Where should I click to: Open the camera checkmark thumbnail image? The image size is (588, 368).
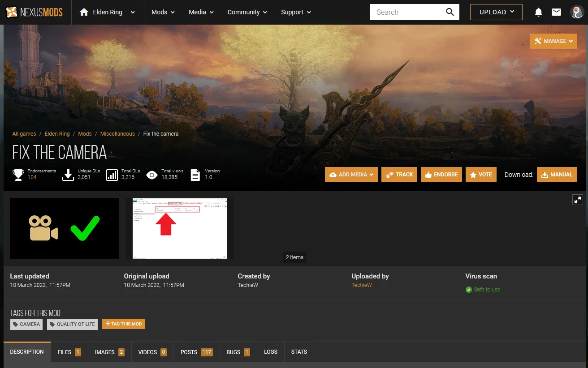click(x=65, y=228)
